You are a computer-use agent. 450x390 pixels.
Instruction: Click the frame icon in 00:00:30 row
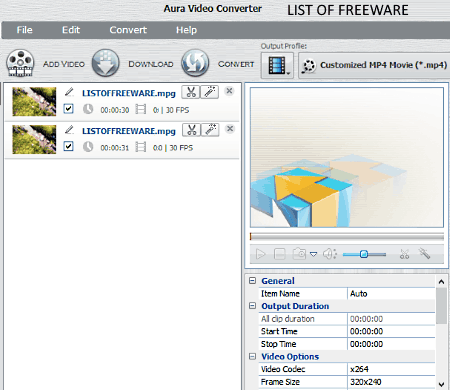click(141, 109)
